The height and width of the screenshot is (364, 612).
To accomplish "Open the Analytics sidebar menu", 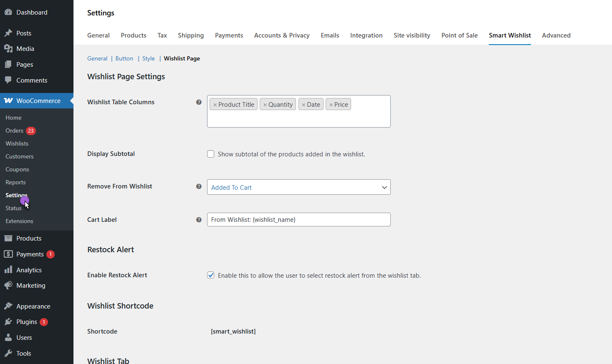I will click(29, 270).
